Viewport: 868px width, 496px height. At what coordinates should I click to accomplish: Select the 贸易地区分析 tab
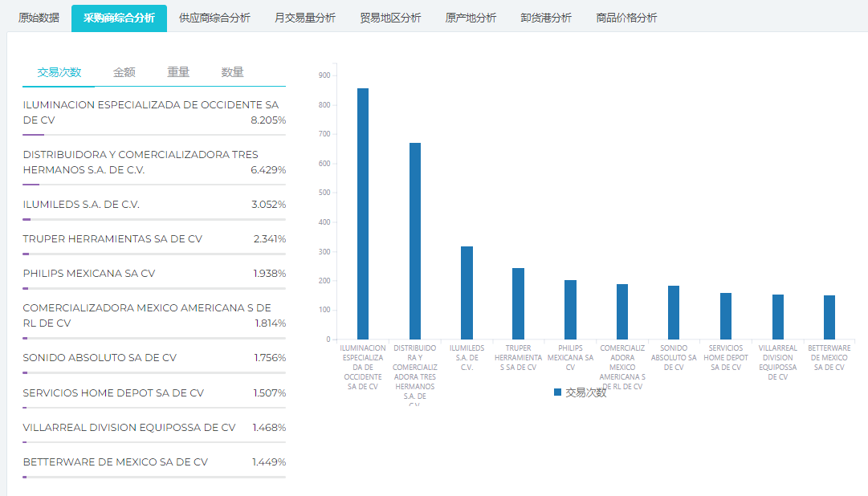click(x=390, y=18)
